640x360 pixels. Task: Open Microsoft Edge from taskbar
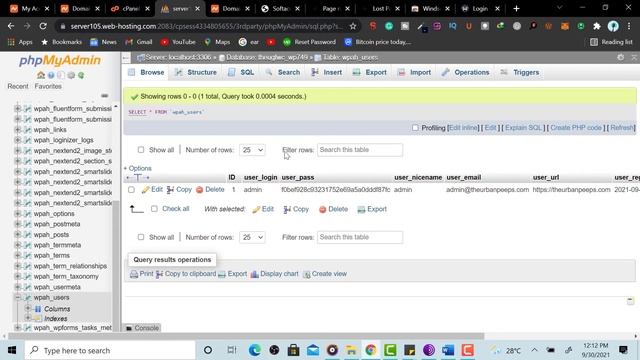[255, 350]
